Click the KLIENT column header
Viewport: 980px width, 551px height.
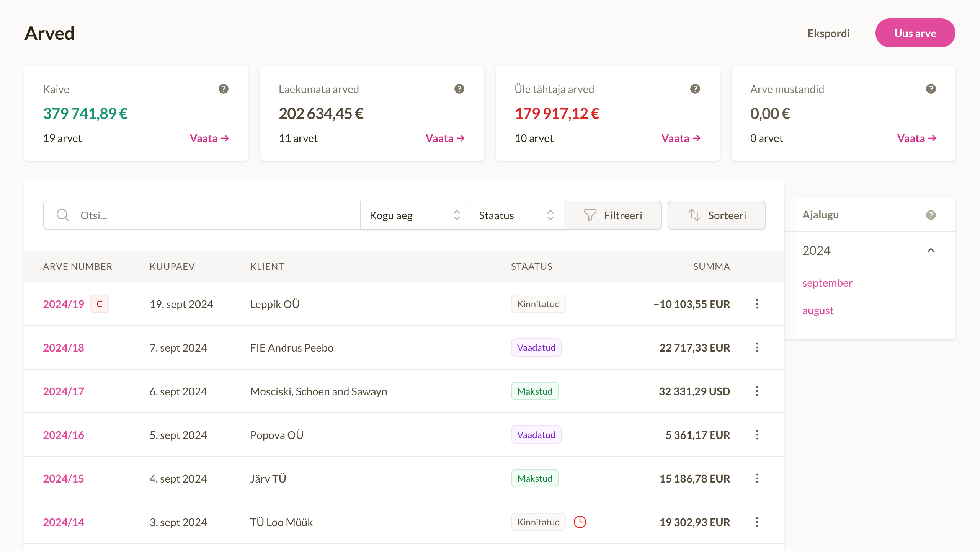(x=267, y=267)
